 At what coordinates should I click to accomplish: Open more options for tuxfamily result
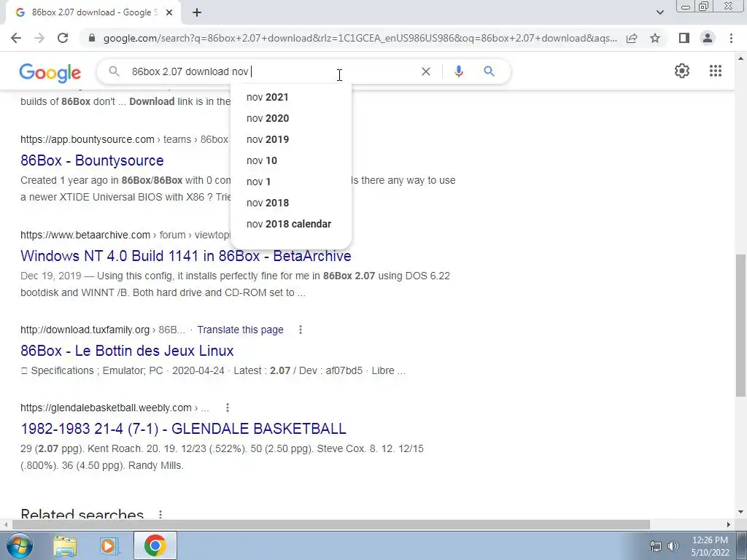click(300, 330)
